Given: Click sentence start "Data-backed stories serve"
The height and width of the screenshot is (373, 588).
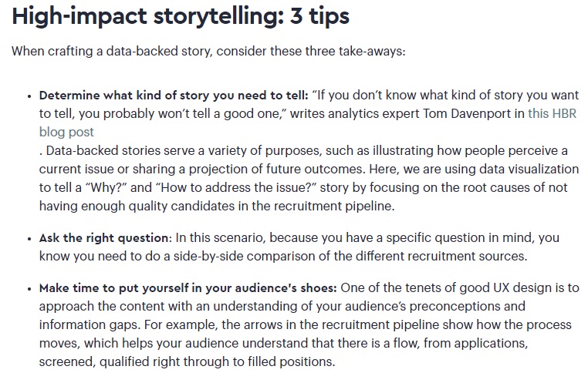Looking at the screenshot, I should pyautogui.click(x=119, y=150).
